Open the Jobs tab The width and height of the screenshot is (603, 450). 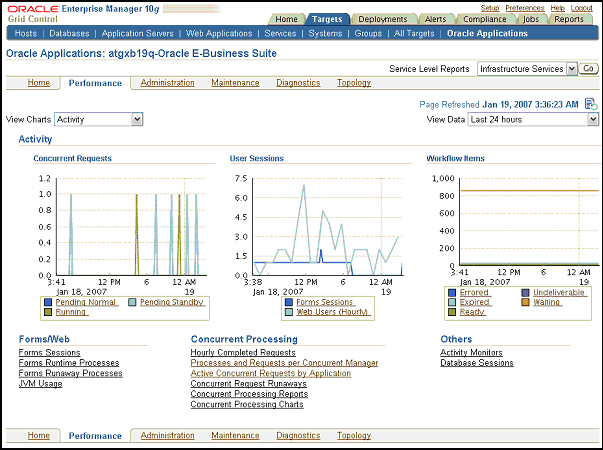[x=531, y=19]
